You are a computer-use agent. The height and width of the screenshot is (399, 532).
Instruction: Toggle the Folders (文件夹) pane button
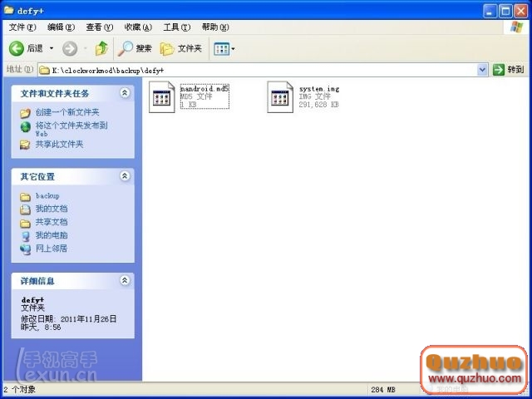click(181, 48)
